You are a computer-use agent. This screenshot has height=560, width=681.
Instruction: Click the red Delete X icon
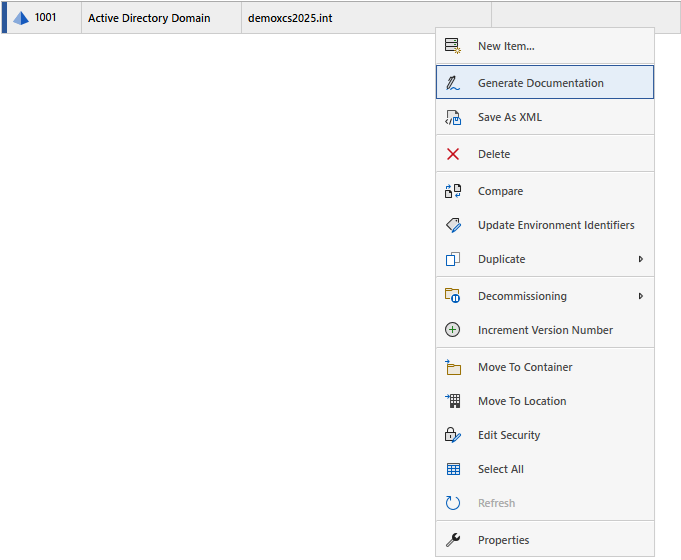pyautogui.click(x=452, y=154)
